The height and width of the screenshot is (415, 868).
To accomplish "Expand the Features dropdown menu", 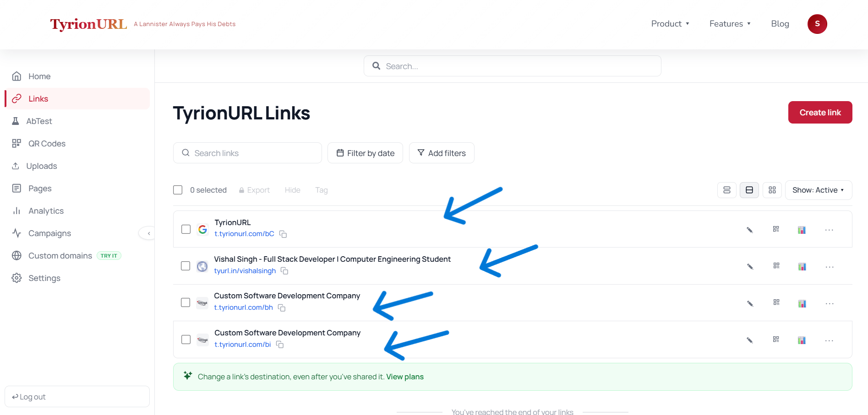I will coord(730,24).
